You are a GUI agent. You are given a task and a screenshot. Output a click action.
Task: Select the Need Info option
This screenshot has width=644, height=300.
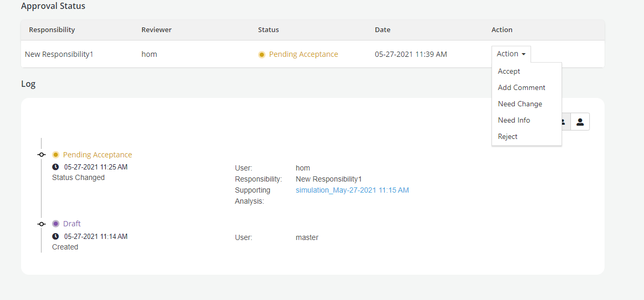(514, 120)
